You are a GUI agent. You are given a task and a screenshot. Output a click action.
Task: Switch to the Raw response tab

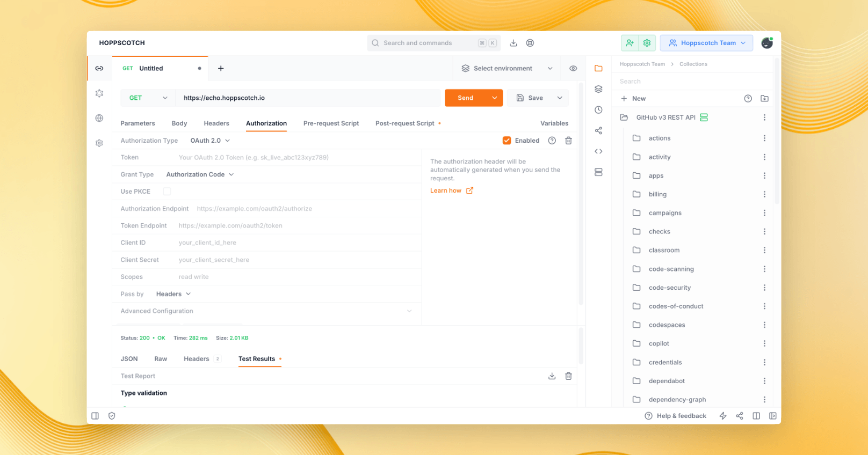[161, 359]
